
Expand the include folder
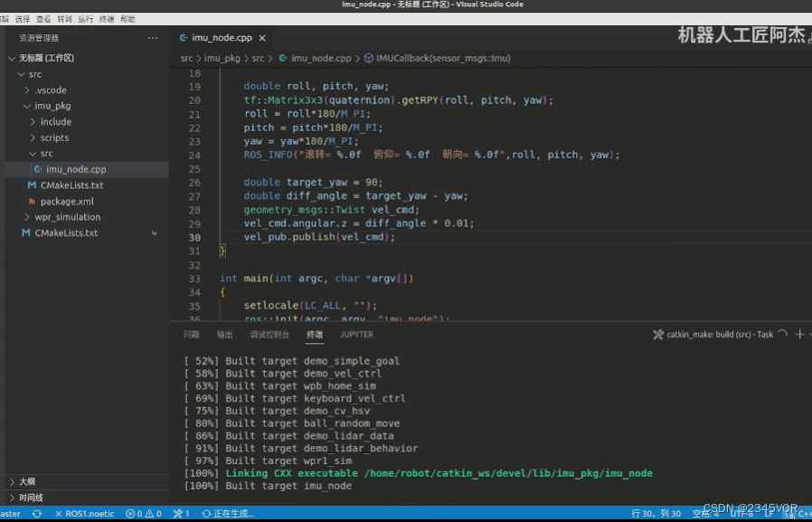(55, 122)
